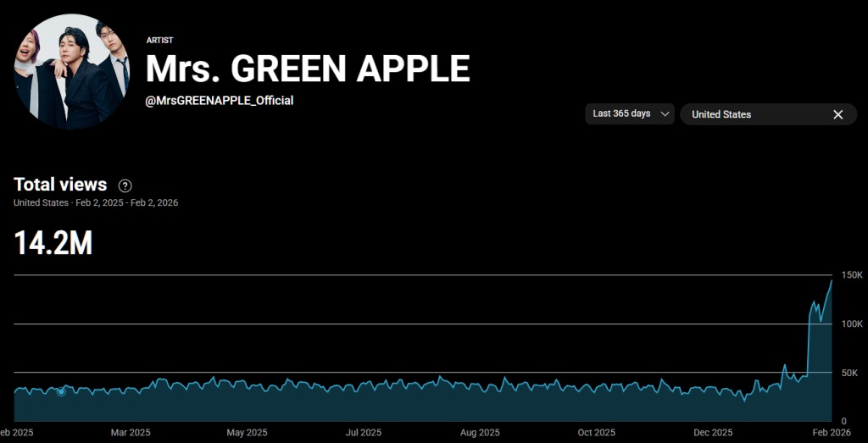
Task: Select the highlighted data point marker on chart
Action: tap(61, 391)
